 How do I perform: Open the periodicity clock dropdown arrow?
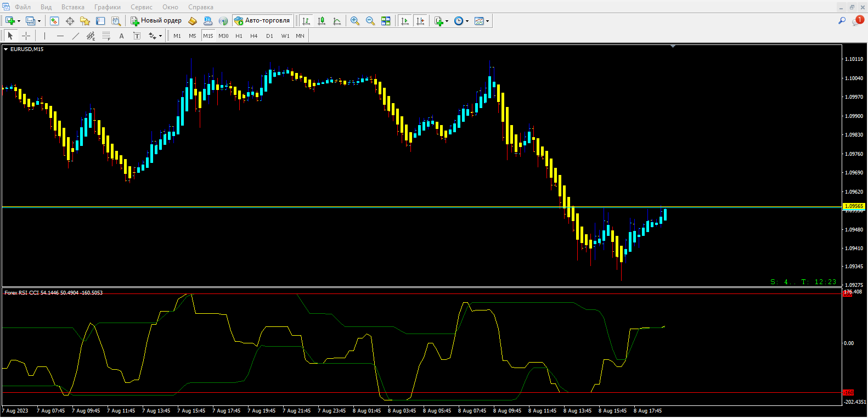[467, 21]
